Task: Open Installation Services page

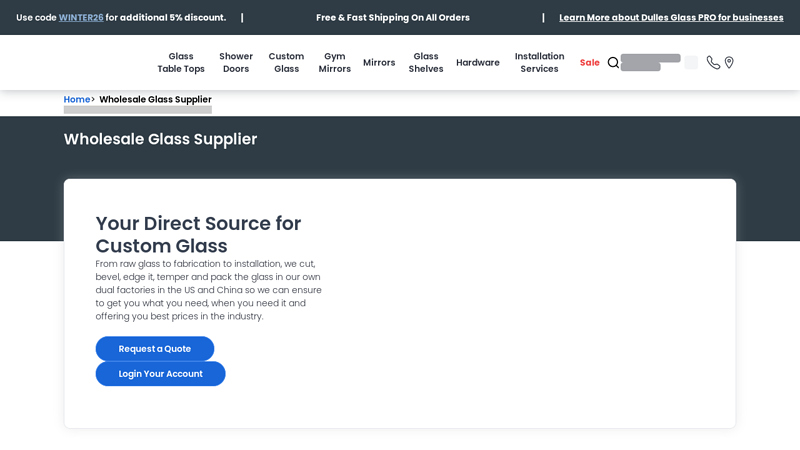Action: click(539, 63)
